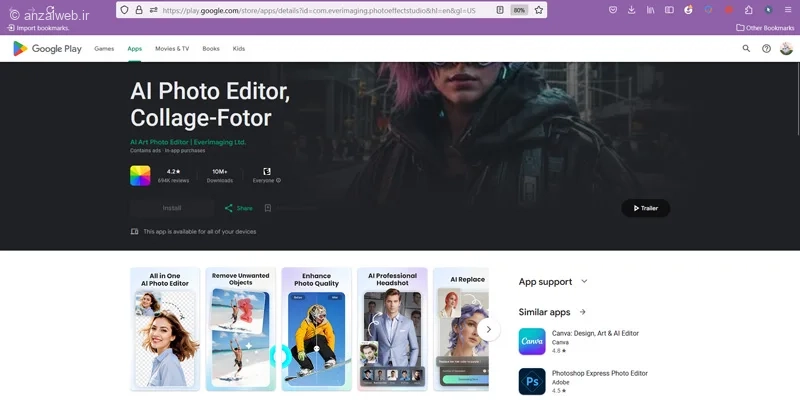Click the tracking protection shield icon
The width and height of the screenshot is (800, 400).
[124, 10]
